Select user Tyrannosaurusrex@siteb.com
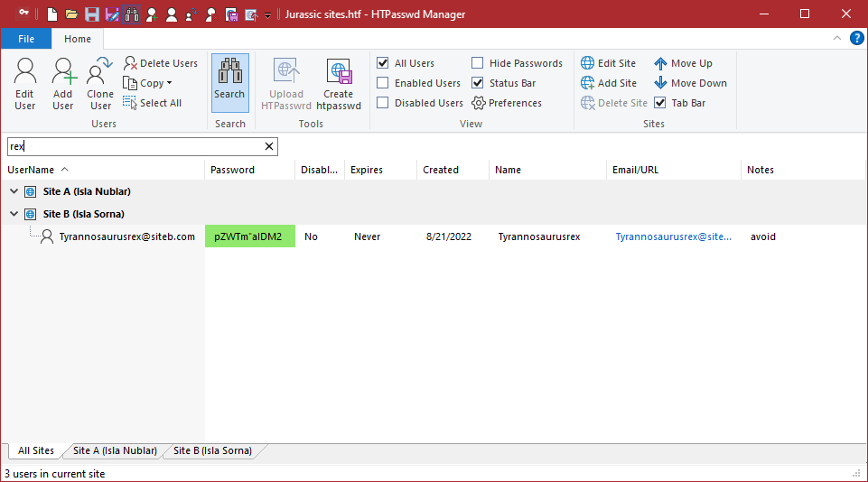The image size is (868, 482). click(x=126, y=236)
